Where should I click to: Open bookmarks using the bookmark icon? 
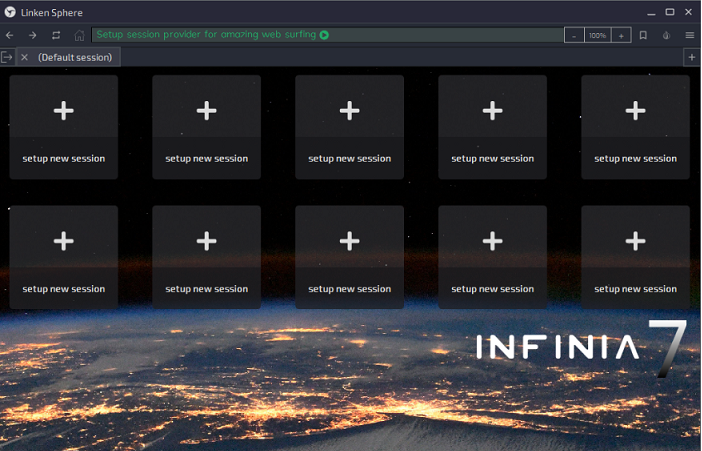643,35
